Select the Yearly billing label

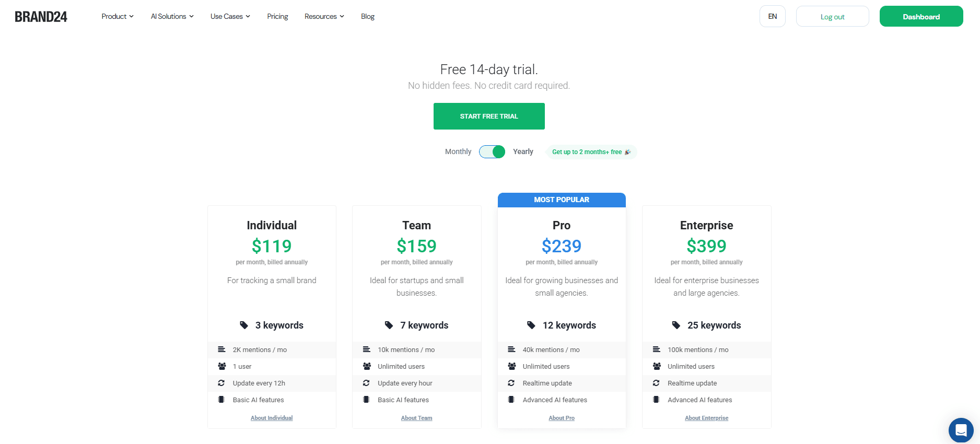pyautogui.click(x=523, y=151)
